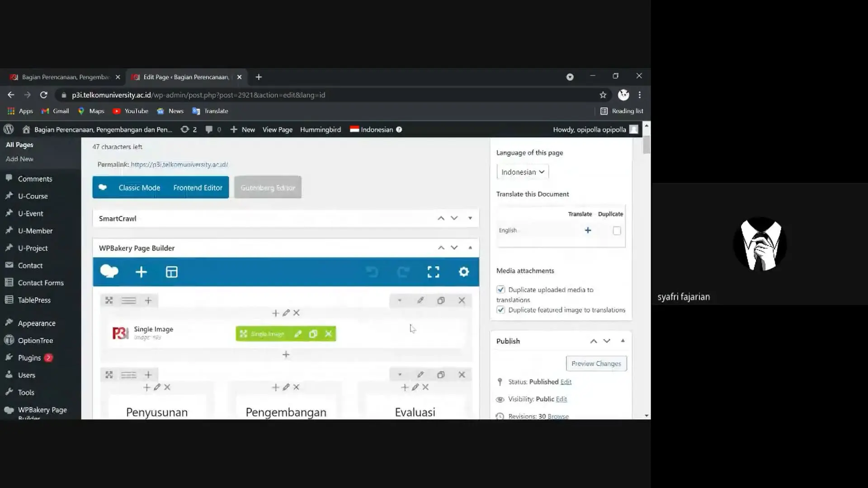The image size is (868, 488).
Task: Edit the publish Status link
Action: click(566, 382)
